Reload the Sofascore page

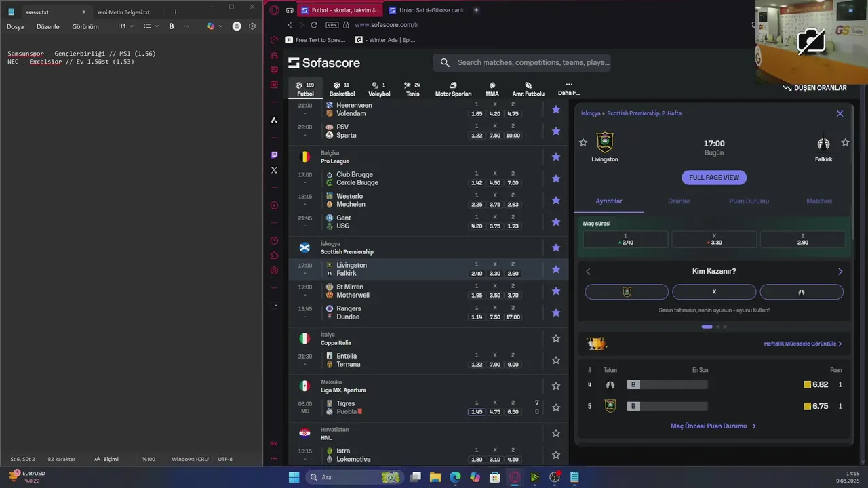(x=314, y=25)
